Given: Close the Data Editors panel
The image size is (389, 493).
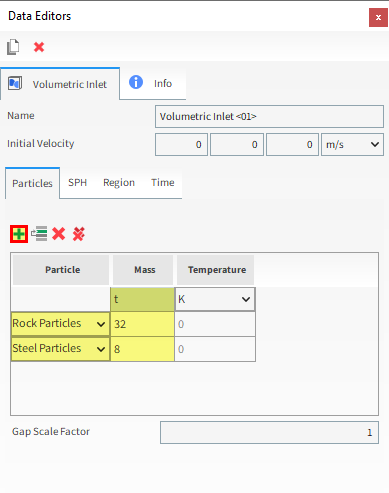Looking at the screenshot, I should coord(378,17).
